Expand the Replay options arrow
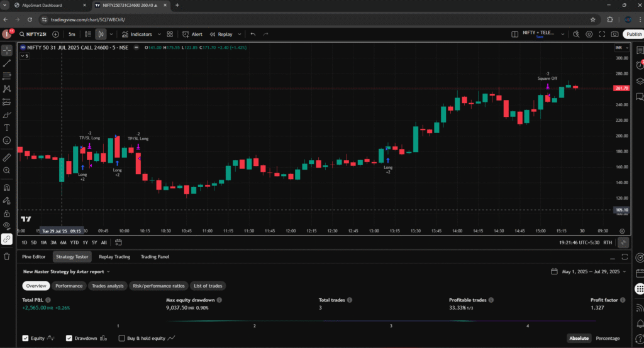The width and height of the screenshot is (644, 348). [240, 34]
